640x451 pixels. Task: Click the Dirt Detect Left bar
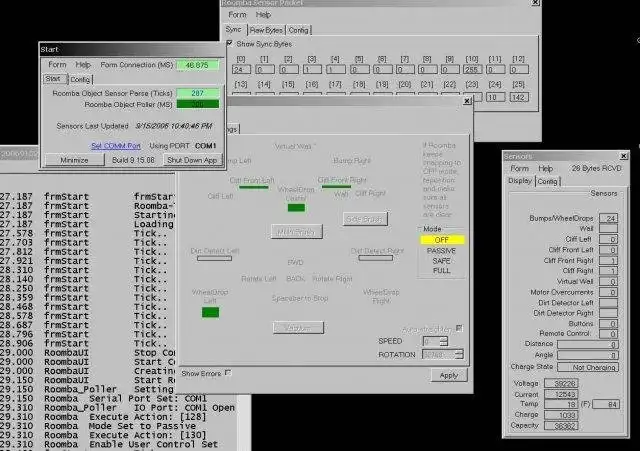[x=214, y=258]
